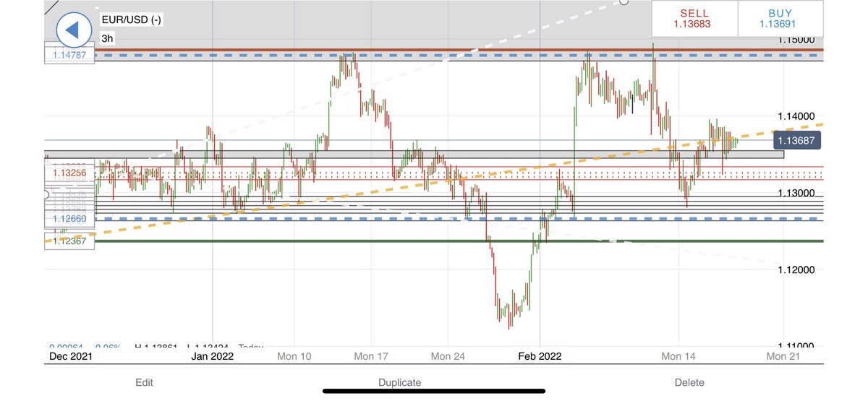
Task: Tap the blue back arrow button
Action: [73, 30]
